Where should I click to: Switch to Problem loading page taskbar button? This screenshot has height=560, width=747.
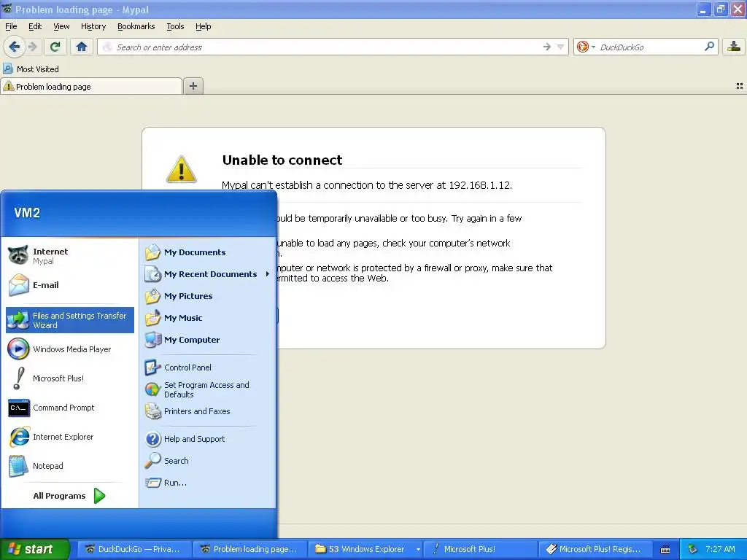[249, 549]
